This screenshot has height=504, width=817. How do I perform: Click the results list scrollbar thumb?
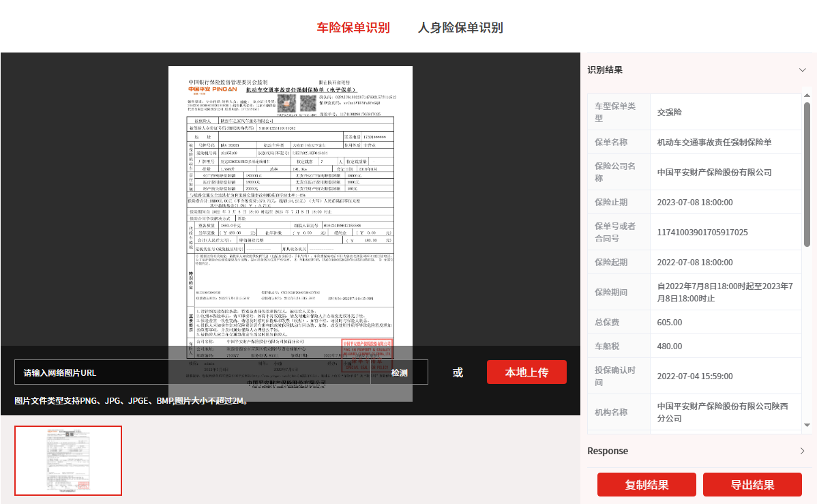(x=807, y=174)
